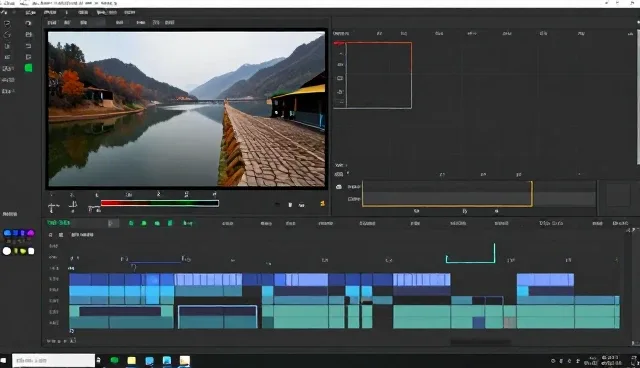Screen dimensions: 640x368
Task: Click the small gray clip in bottom teal track
Action: click(509, 323)
